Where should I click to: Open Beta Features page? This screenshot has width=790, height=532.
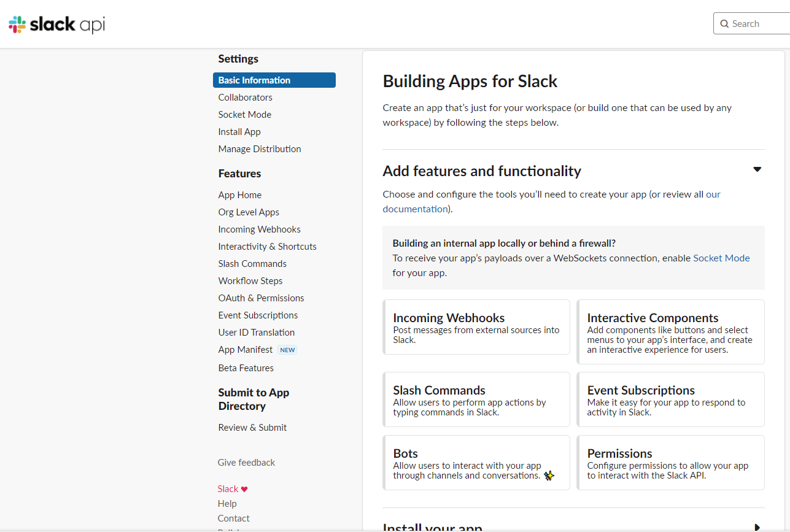tap(246, 368)
